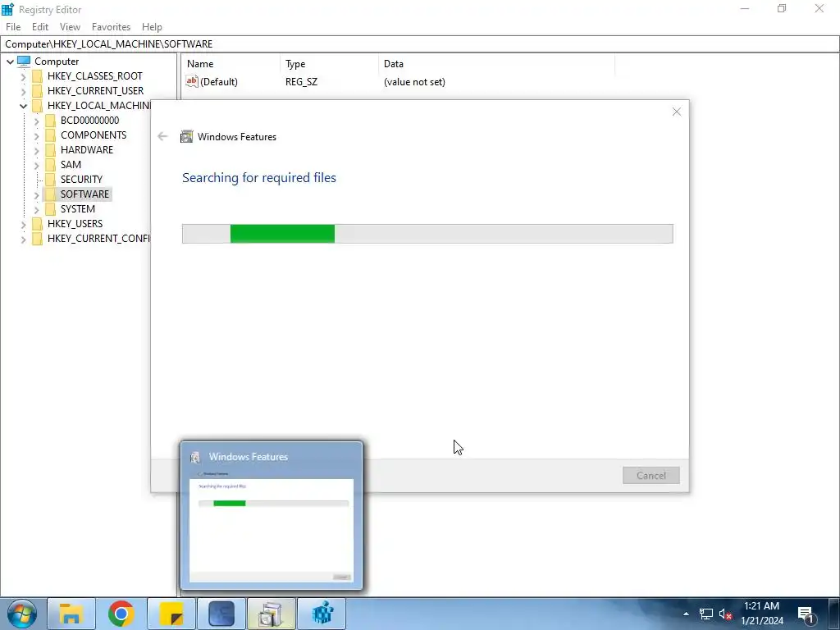The image size is (840, 630).
Task: Expand the HKEY_CURRENT_CONFIG key
Action: [x=23, y=240]
